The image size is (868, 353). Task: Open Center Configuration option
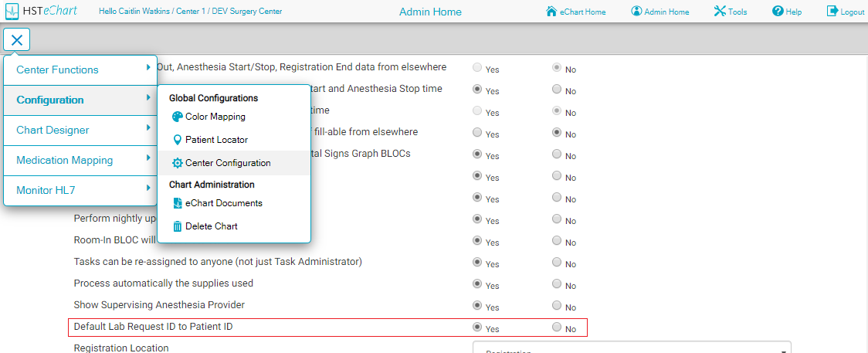pyautogui.click(x=227, y=163)
